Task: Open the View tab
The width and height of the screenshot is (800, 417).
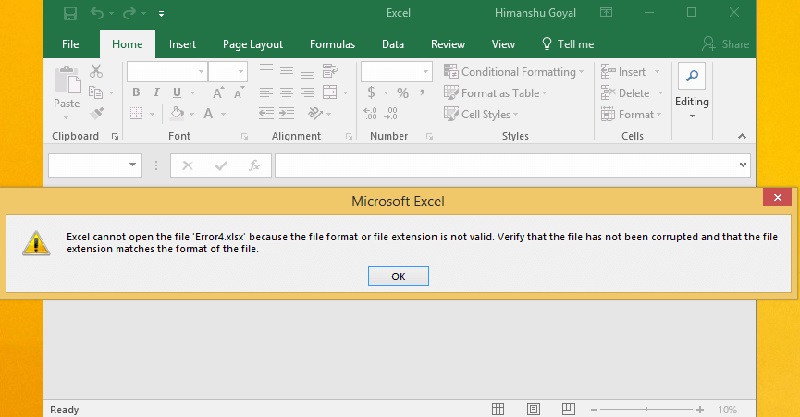Action: [503, 44]
